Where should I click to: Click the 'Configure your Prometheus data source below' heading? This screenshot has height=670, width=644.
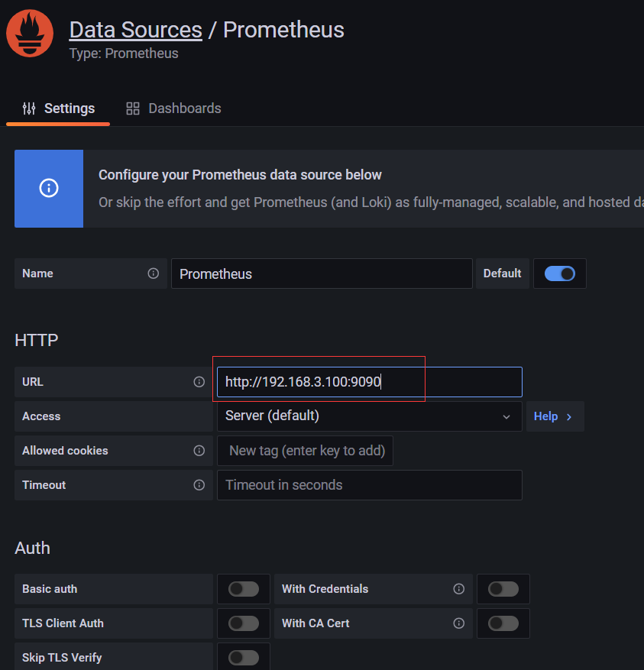click(240, 175)
